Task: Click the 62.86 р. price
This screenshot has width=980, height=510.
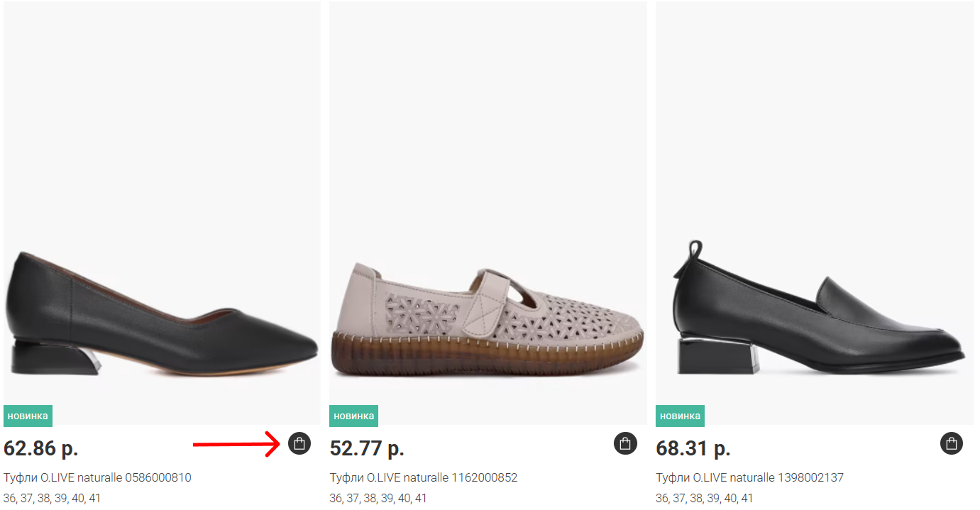Action: pos(40,448)
